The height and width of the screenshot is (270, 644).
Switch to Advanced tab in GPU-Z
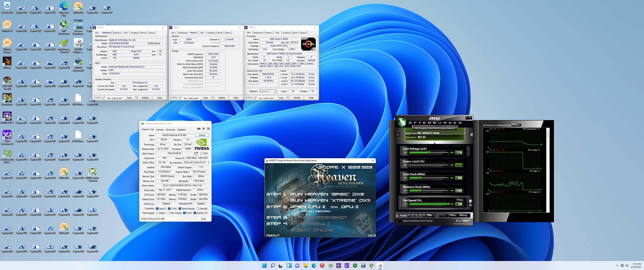point(170,130)
